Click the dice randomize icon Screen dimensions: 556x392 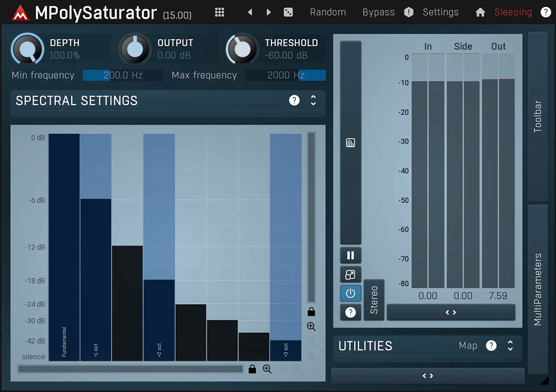(x=288, y=12)
